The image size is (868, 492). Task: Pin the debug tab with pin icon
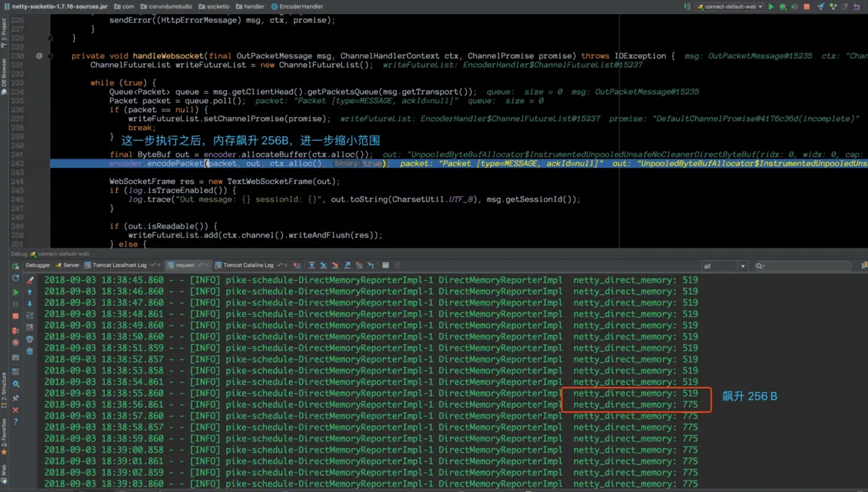[15, 398]
